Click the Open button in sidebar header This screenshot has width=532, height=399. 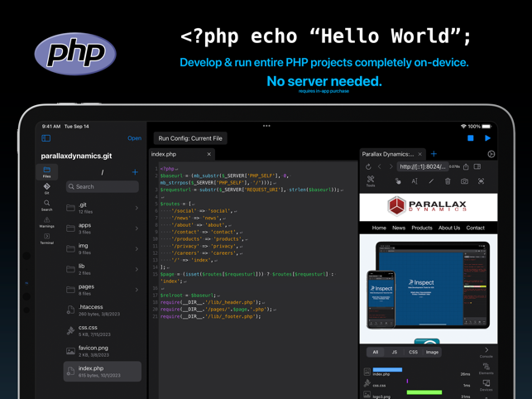134,138
